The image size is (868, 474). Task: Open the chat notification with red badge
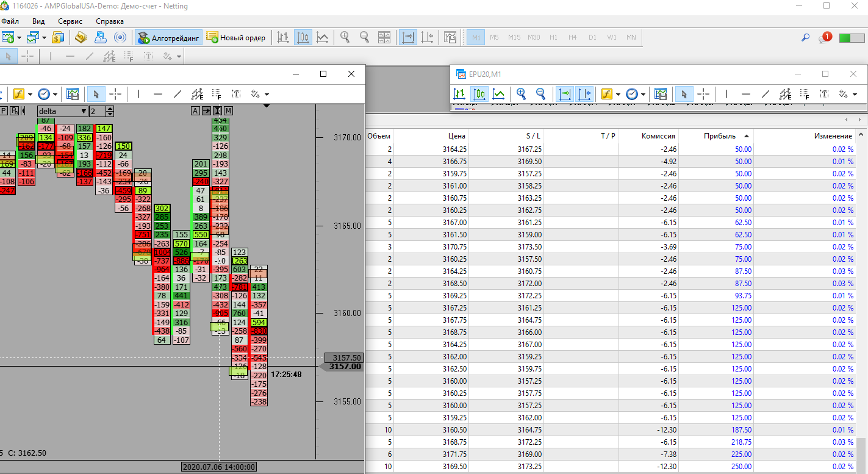point(825,37)
